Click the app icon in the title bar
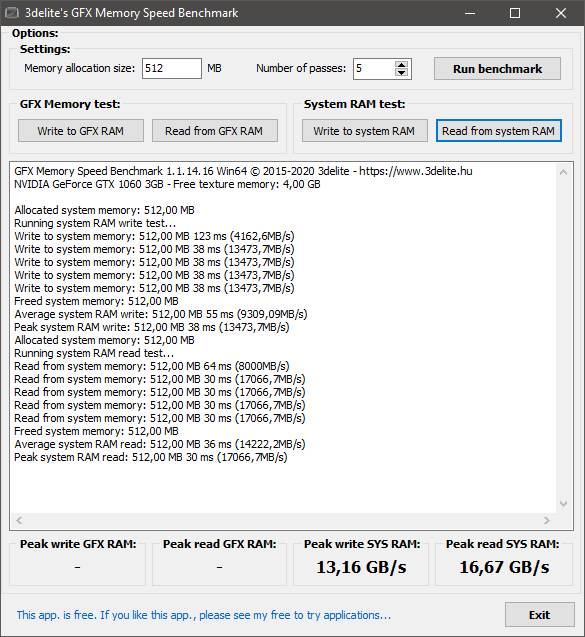 (11, 13)
